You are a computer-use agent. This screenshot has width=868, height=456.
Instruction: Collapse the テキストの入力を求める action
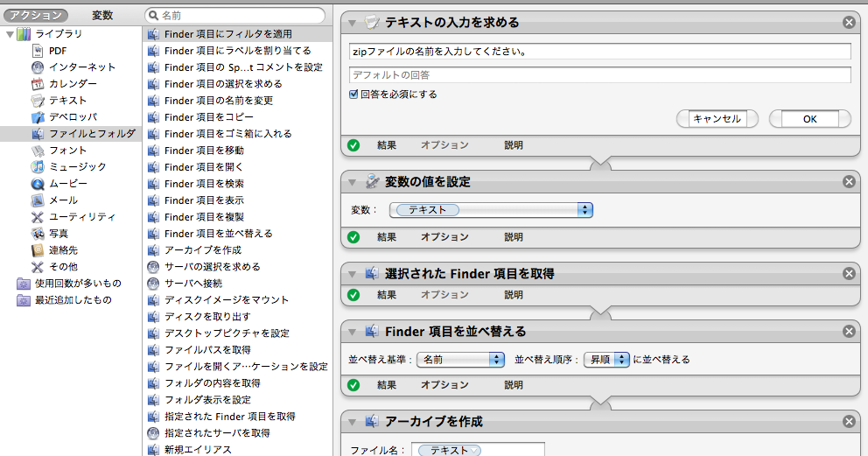352,23
